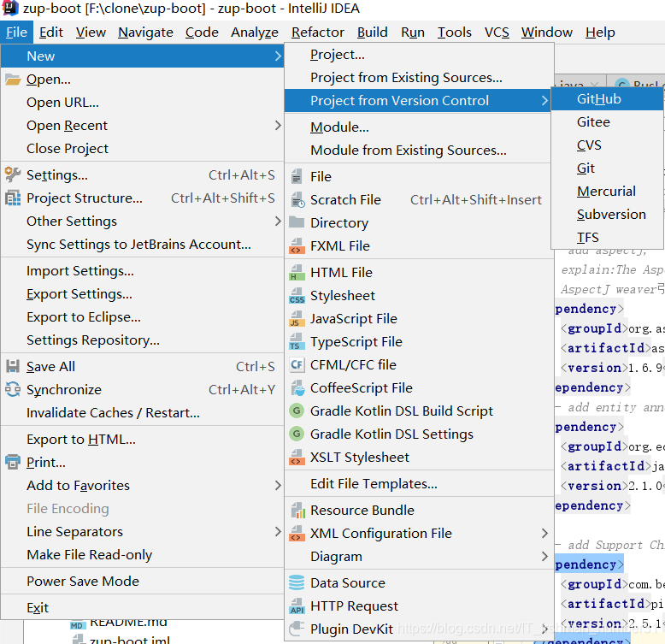Choose Git in the submenu
The width and height of the screenshot is (665, 644).
[608, 168]
